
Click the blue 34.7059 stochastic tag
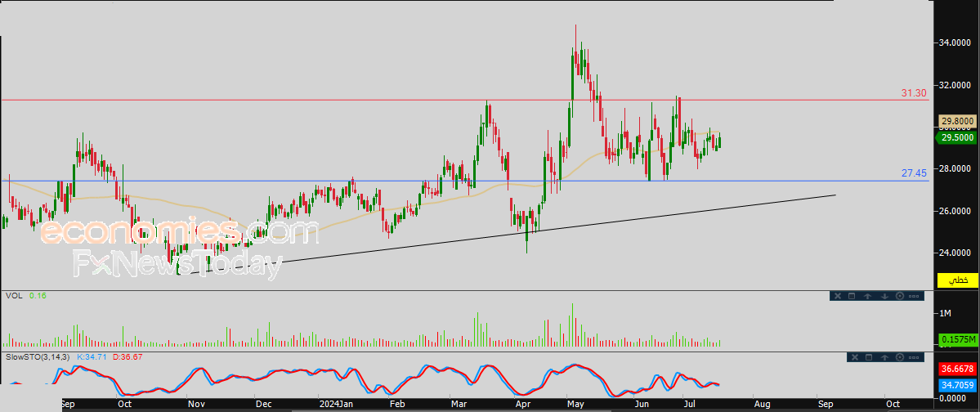coord(959,386)
